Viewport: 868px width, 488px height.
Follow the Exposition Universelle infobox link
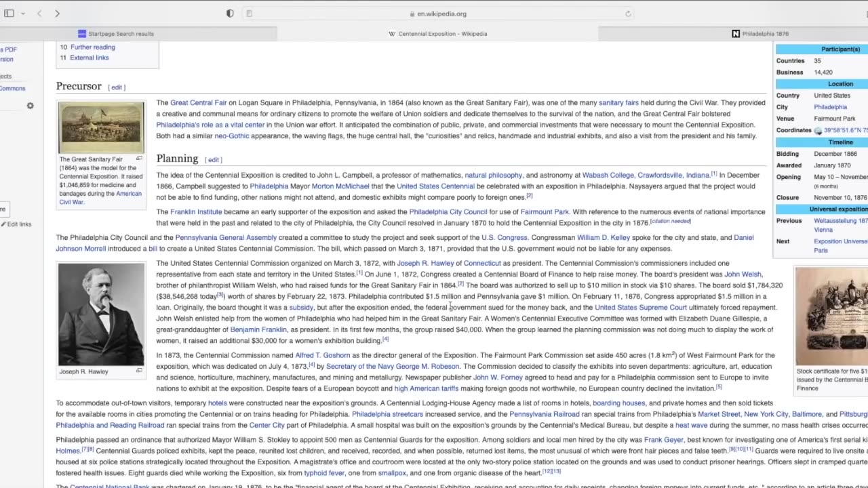click(x=841, y=245)
